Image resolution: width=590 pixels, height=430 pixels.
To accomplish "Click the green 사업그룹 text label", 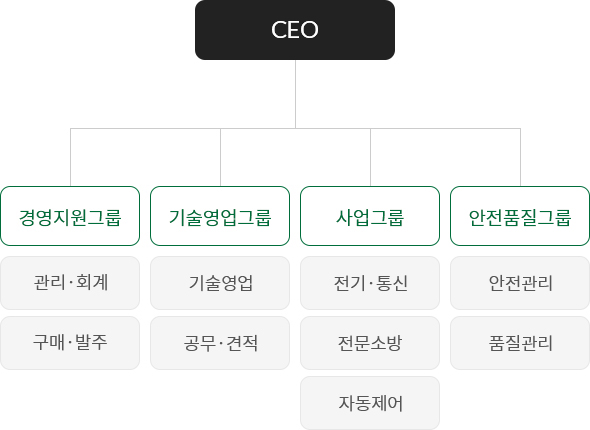I will [x=370, y=217].
